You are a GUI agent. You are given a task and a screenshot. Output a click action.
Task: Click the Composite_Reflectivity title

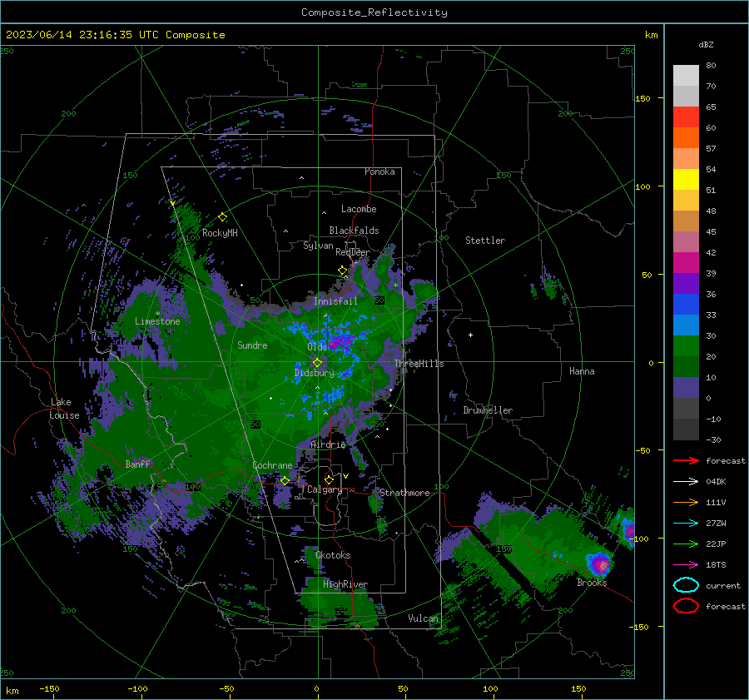[374, 12]
